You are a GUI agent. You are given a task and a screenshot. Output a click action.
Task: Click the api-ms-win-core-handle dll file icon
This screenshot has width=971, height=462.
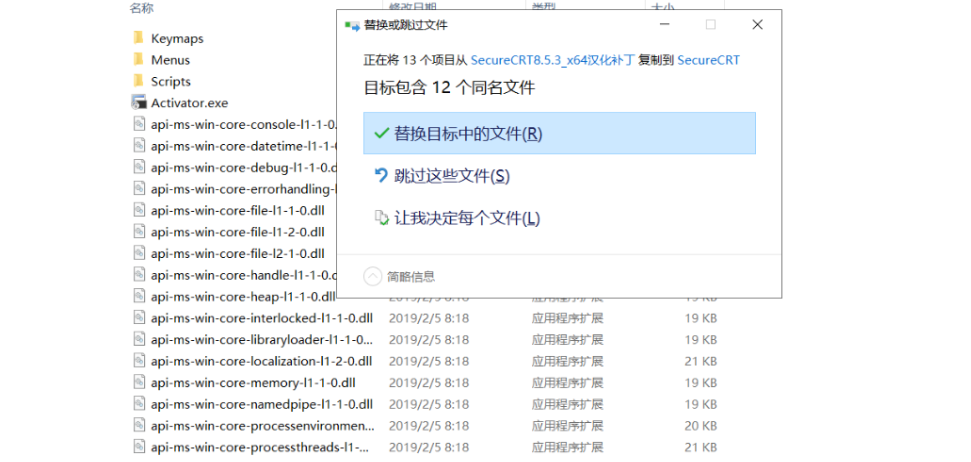pyautogui.click(x=139, y=275)
